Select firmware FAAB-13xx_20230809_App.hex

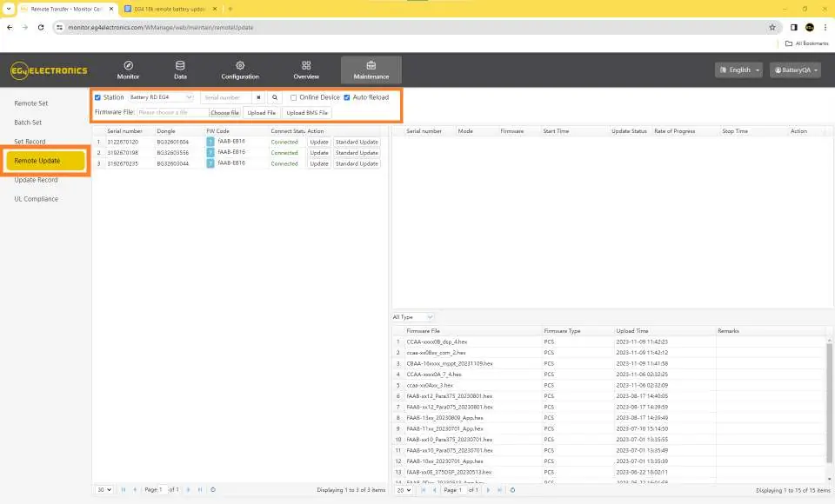point(444,418)
